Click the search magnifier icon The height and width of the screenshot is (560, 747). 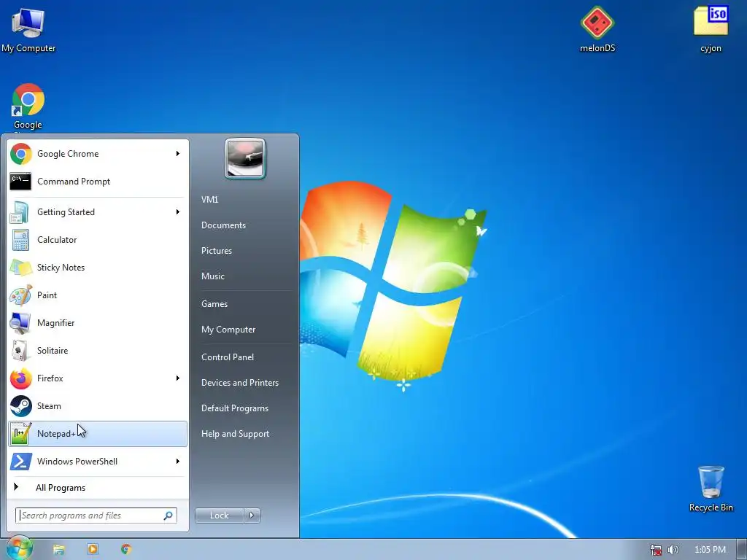[169, 516]
